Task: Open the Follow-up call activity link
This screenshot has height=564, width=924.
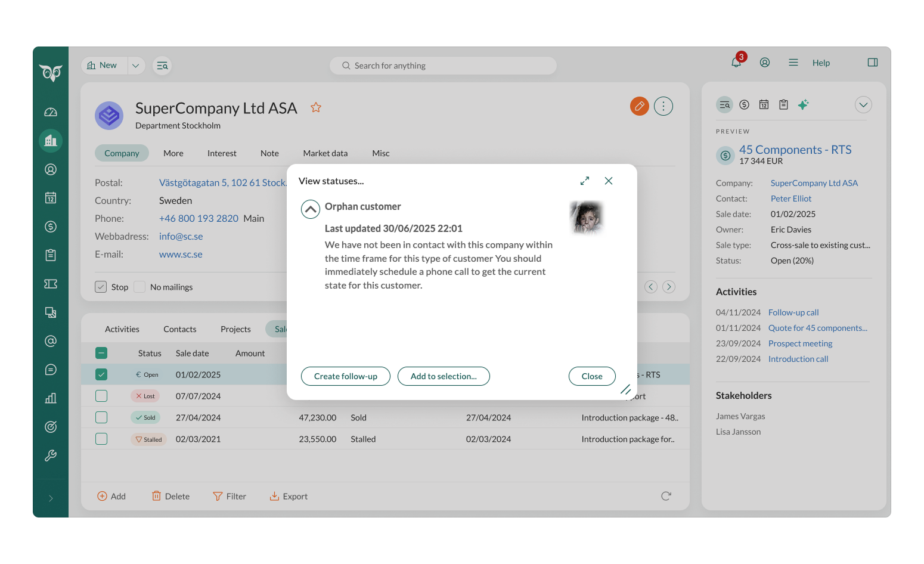Action: (x=793, y=312)
